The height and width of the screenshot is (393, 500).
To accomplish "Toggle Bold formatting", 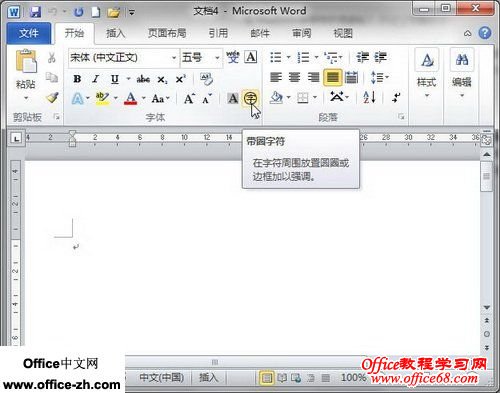I will tap(77, 79).
